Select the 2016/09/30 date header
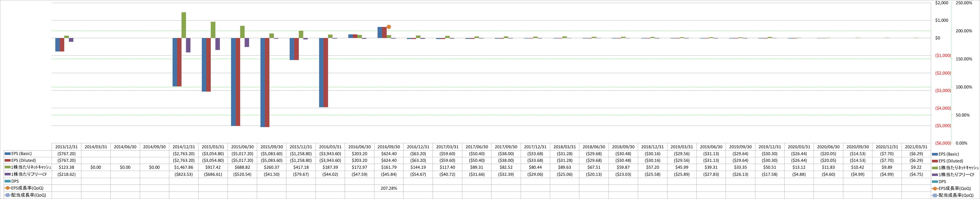Image resolution: width=980 pixels, height=199 pixels. coord(389,147)
